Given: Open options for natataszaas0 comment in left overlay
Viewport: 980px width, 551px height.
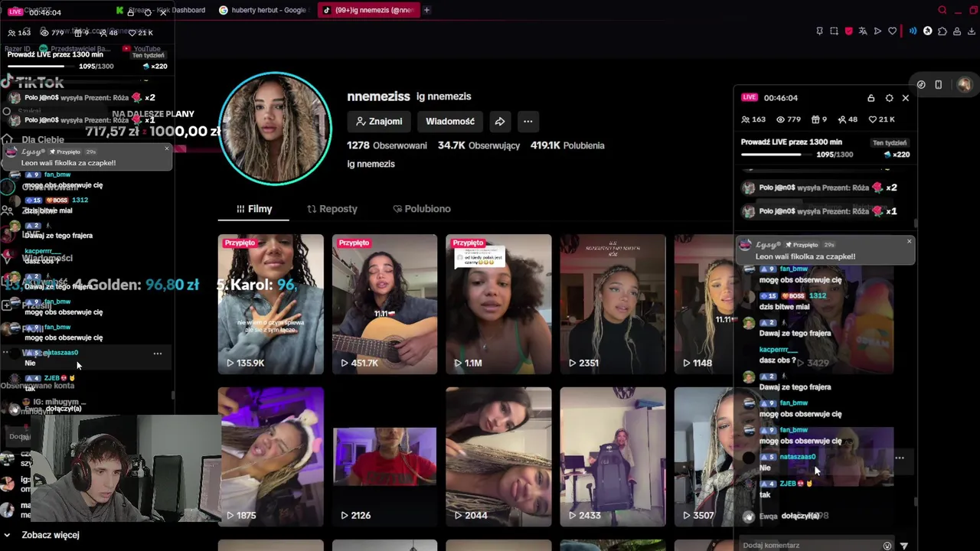Looking at the screenshot, I should pyautogui.click(x=157, y=354).
